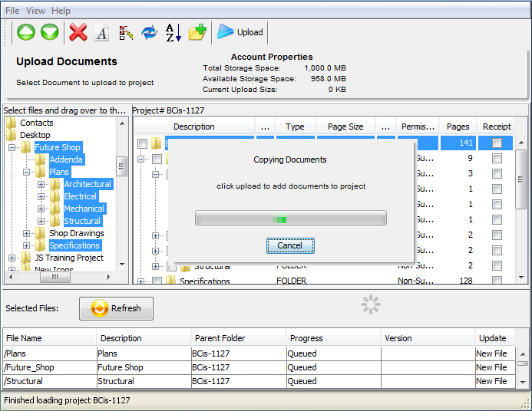The width and height of the screenshot is (532, 411).
Task: Click the add new folder icon
Action: 197,32
